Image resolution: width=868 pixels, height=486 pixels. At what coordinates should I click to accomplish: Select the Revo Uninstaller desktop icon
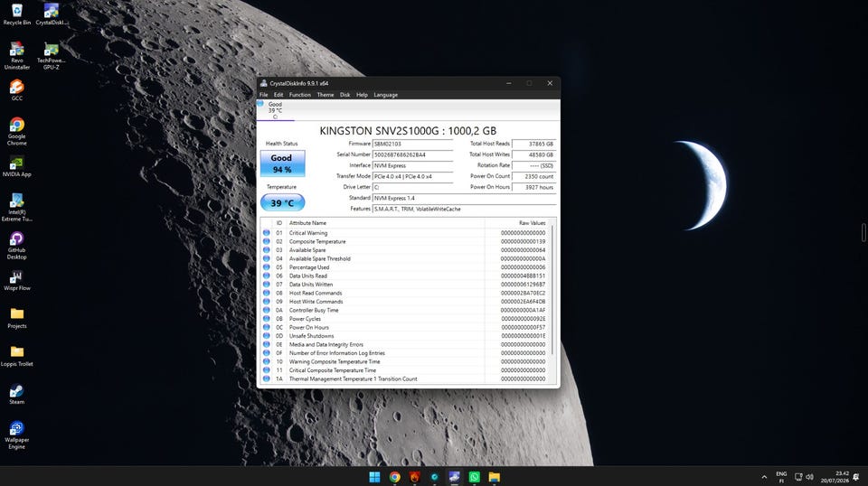tap(16, 56)
